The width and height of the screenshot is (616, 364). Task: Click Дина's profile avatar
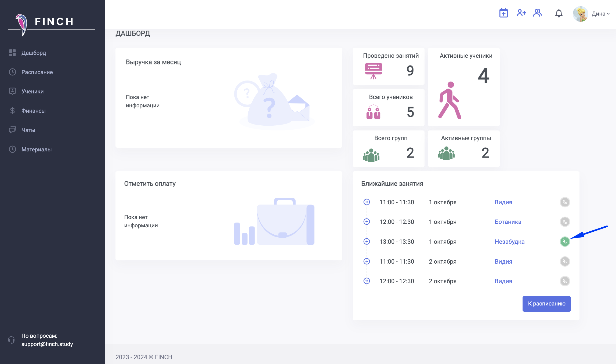coord(580,14)
